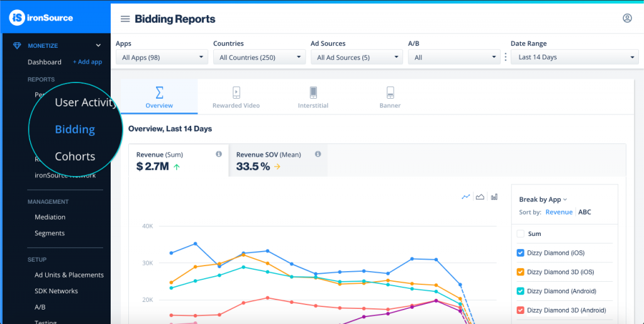Click the '33.5 %' value
This screenshot has height=324, width=644.
253,166
